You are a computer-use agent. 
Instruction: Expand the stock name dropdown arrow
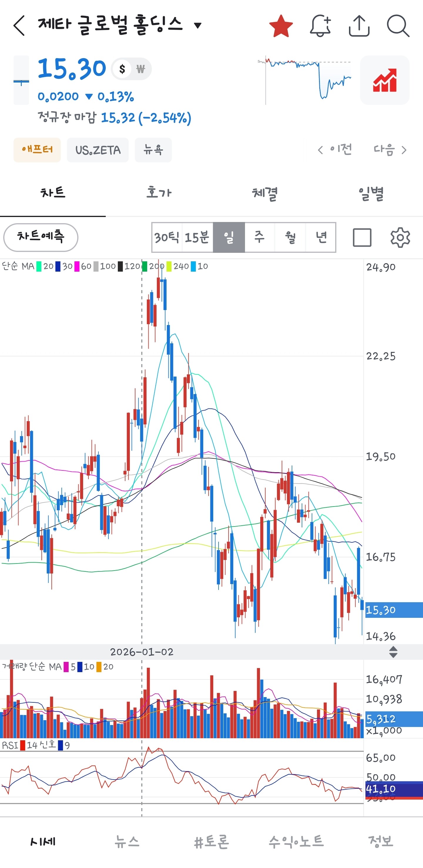pyautogui.click(x=198, y=25)
